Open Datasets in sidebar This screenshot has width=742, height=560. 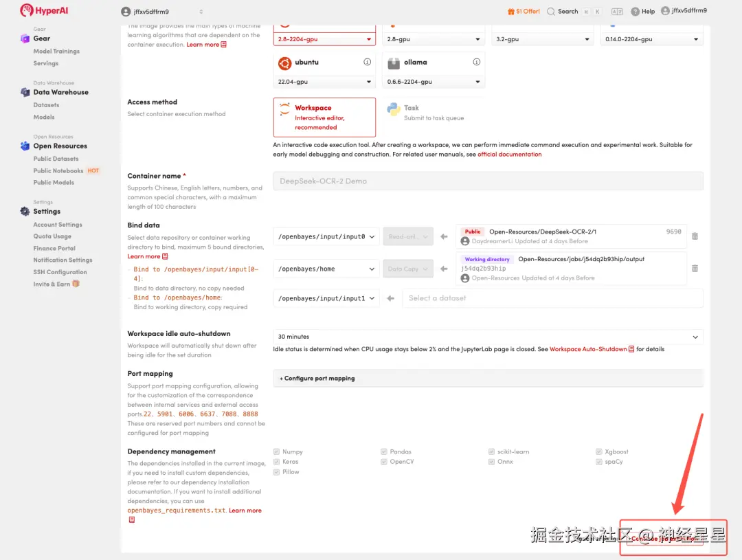click(47, 105)
